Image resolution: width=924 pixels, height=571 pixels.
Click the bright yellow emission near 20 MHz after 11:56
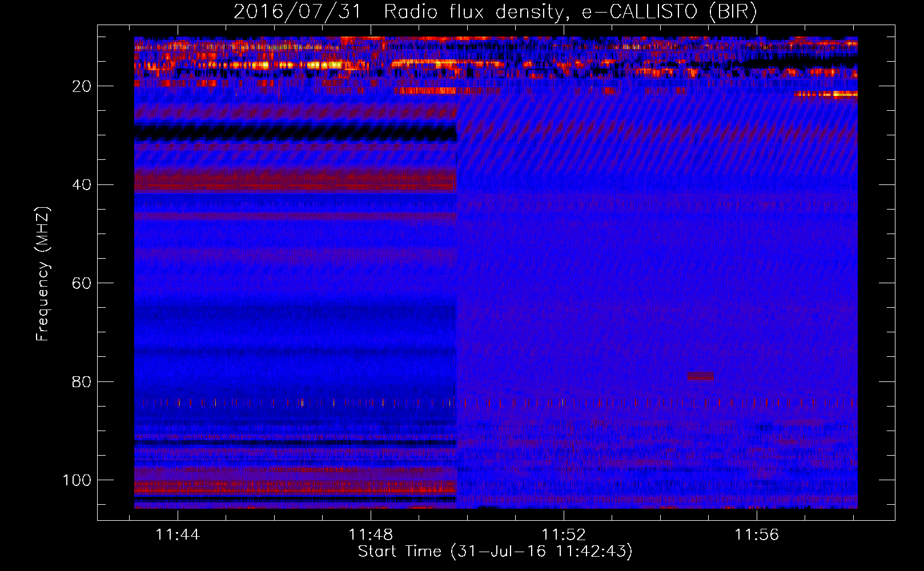[x=826, y=95]
